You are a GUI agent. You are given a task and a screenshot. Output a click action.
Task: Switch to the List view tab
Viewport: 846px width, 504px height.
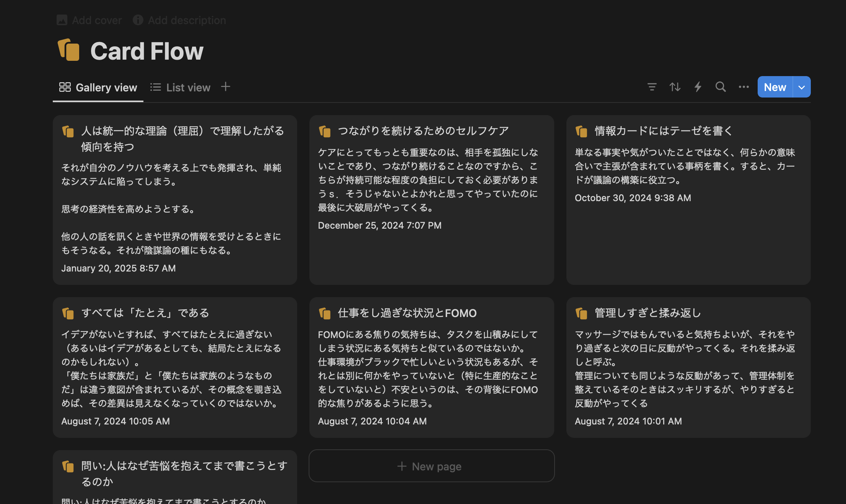pos(187,87)
